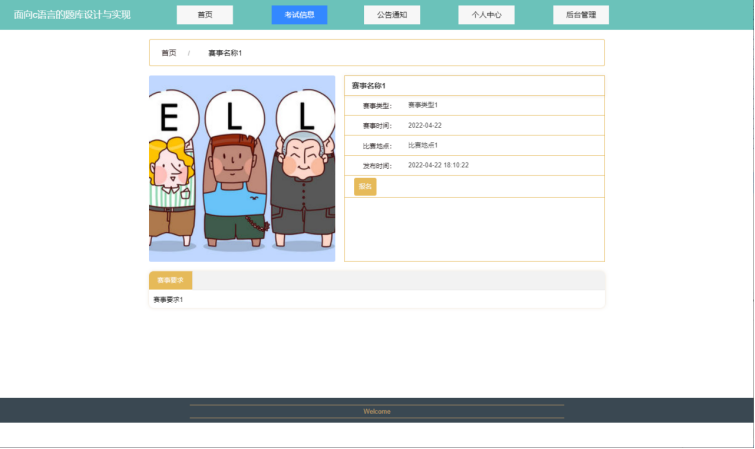This screenshot has width=755, height=449.
Task: Click the 首页 breadcrumb link
Action: point(169,53)
